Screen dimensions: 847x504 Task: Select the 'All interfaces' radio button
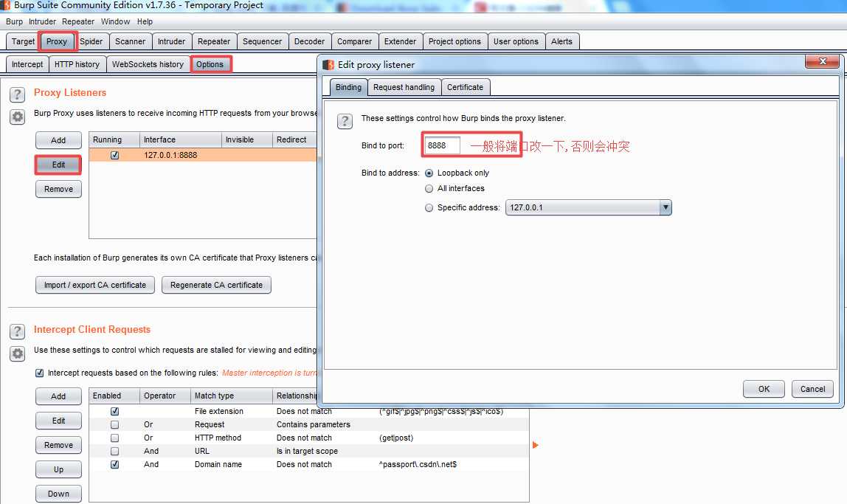[x=429, y=188]
